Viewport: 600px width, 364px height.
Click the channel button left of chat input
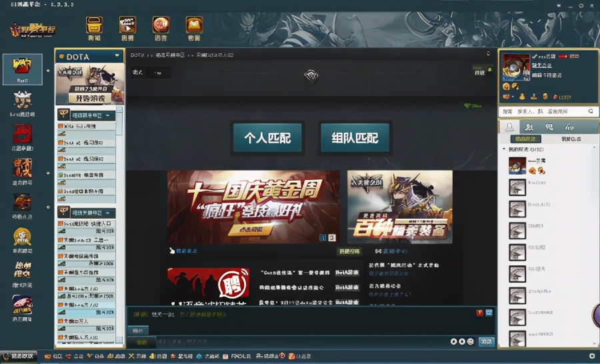coord(141,342)
